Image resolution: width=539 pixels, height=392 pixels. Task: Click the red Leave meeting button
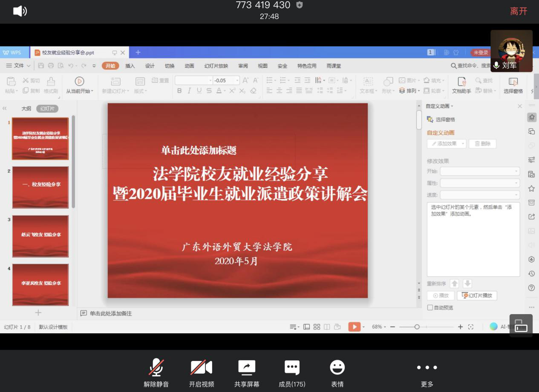pos(519,11)
